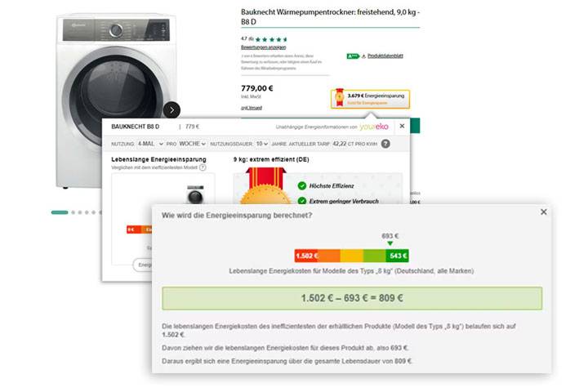Image resolution: width=588 pixels, height=392 pixels.
Task: Click the large dryer product image
Action: 116,100
